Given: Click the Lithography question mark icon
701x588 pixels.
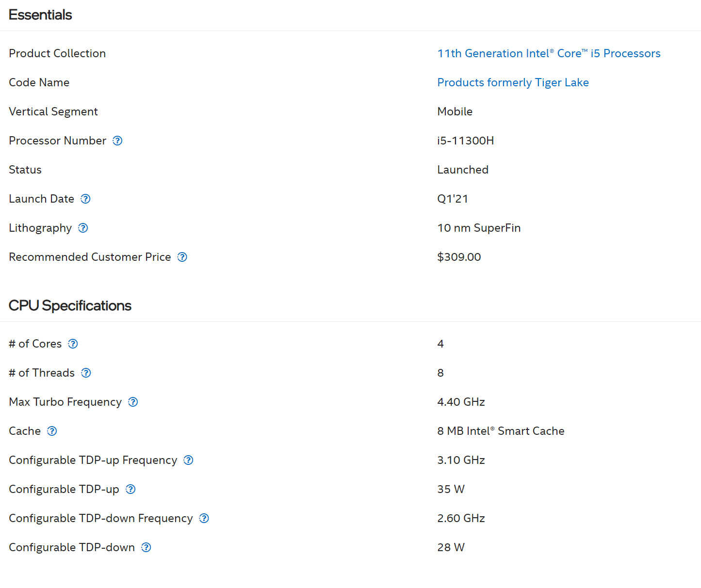Looking at the screenshot, I should (x=83, y=228).
